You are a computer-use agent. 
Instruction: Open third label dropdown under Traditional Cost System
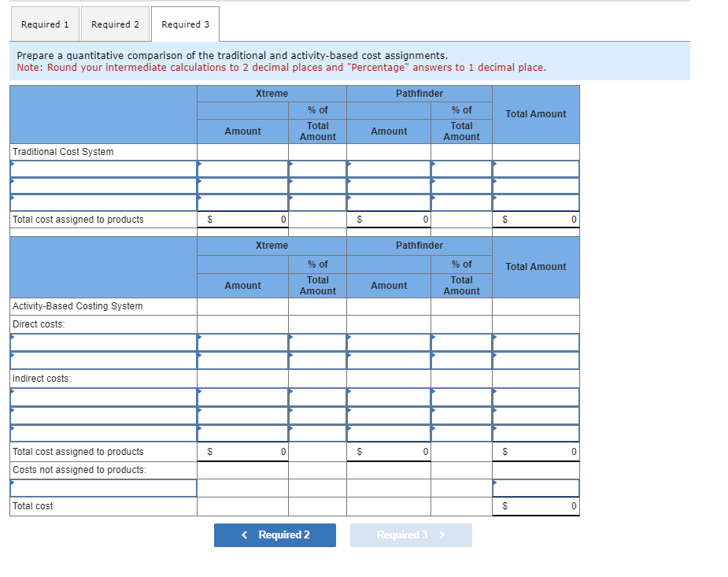[103, 203]
